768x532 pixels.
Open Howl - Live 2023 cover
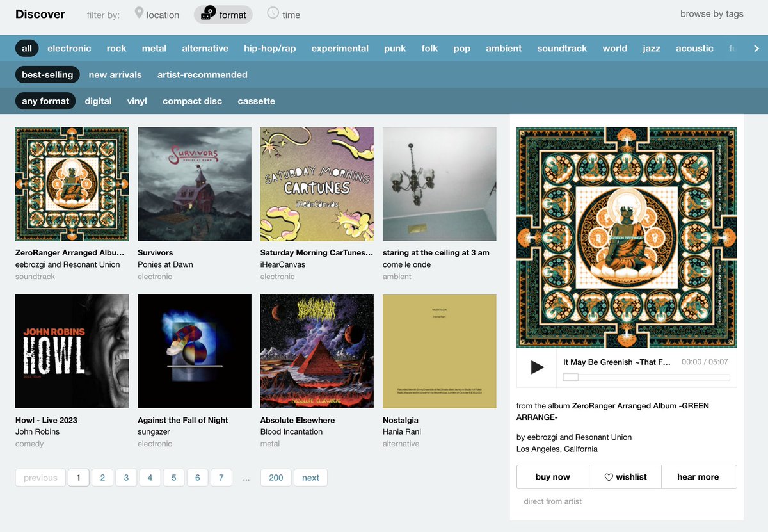[72, 351]
